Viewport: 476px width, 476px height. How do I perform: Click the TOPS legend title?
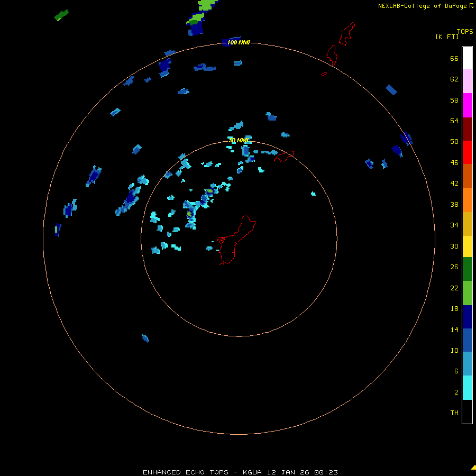click(x=465, y=31)
